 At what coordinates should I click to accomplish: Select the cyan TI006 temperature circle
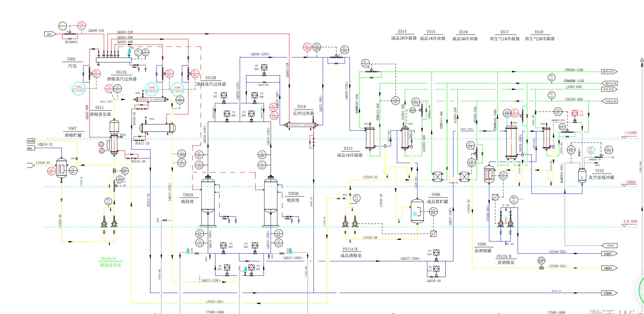point(177,89)
